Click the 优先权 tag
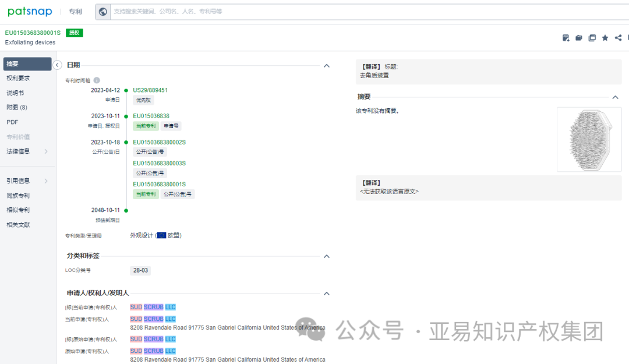The width and height of the screenshot is (629, 364). tap(143, 100)
